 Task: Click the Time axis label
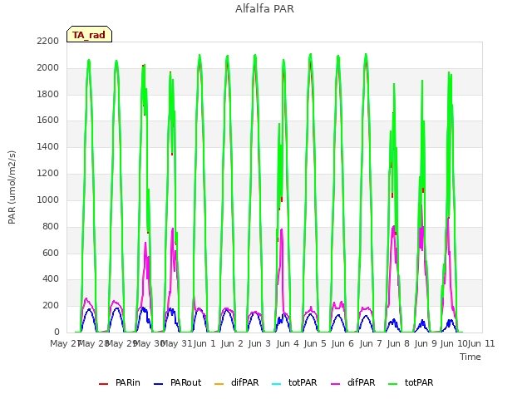tap(470, 357)
